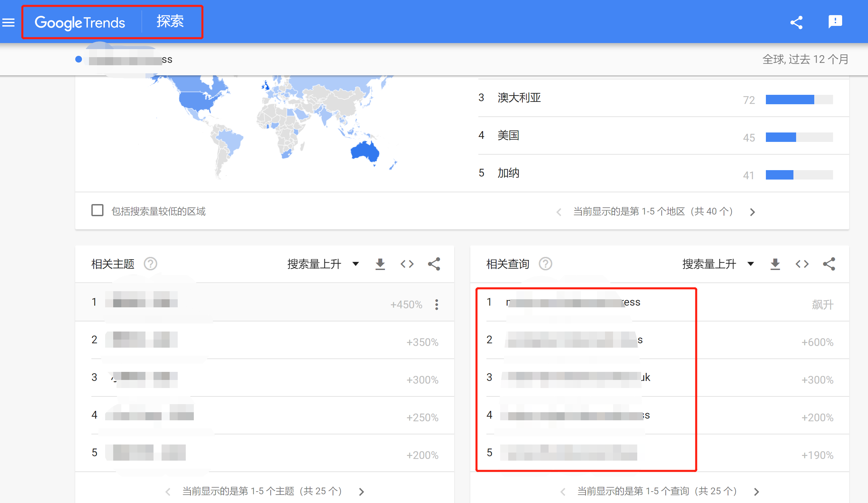Screen dimensions: 868x503
Task: Open the help tooltip for 相关主题
Action: pyautogui.click(x=150, y=264)
